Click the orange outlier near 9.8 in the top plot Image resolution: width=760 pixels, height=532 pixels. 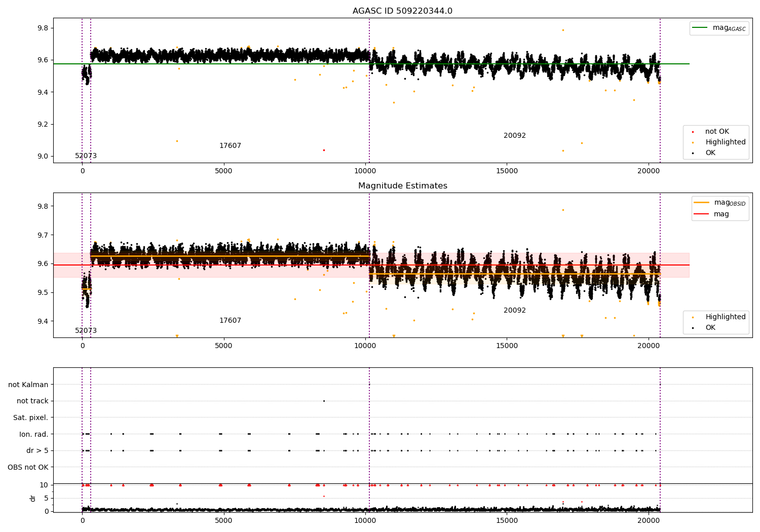(x=562, y=30)
